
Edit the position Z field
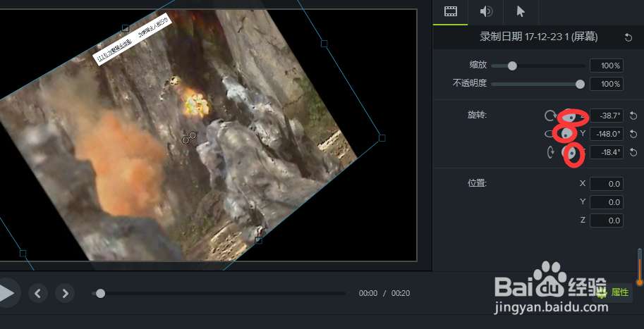point(606,221)
